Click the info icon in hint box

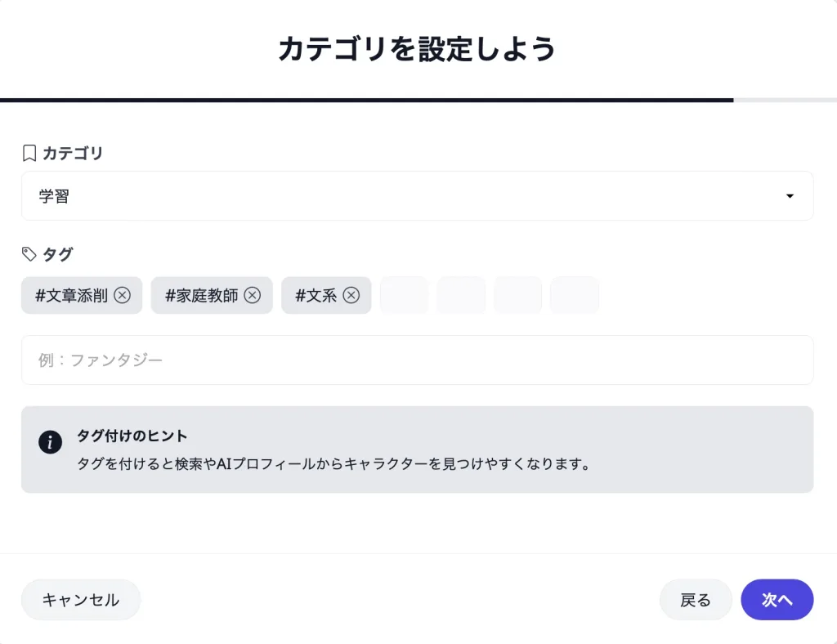pyautogui.click(x=50, y=442)
